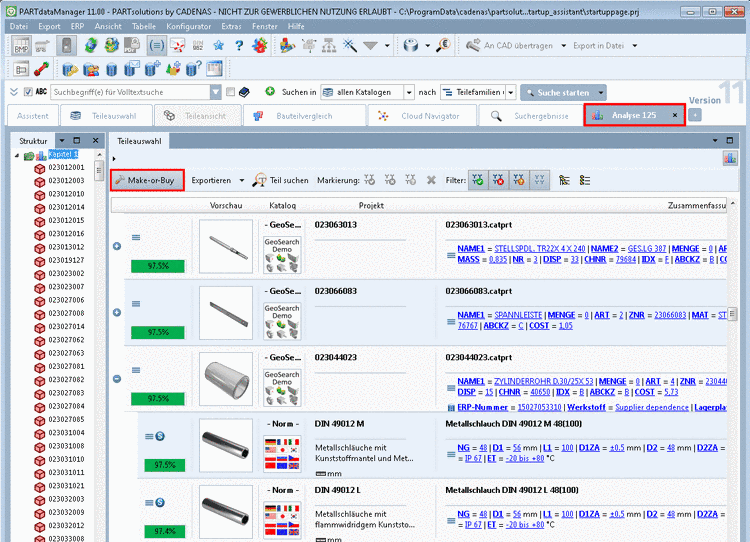Toggle the orange filter button
The image size is (750, 542).
518,180
